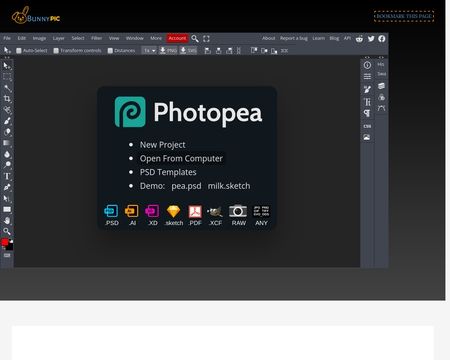Open the Paragraph panel icon
Image resolution: width=450 pixels, height=360 pixels.
367,113
